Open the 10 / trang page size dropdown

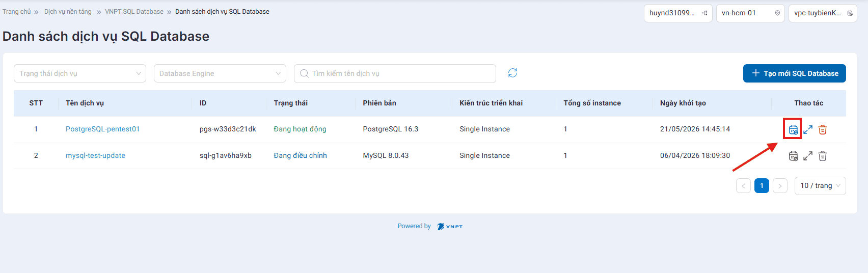pyautogui.click(x=820, y=186)
